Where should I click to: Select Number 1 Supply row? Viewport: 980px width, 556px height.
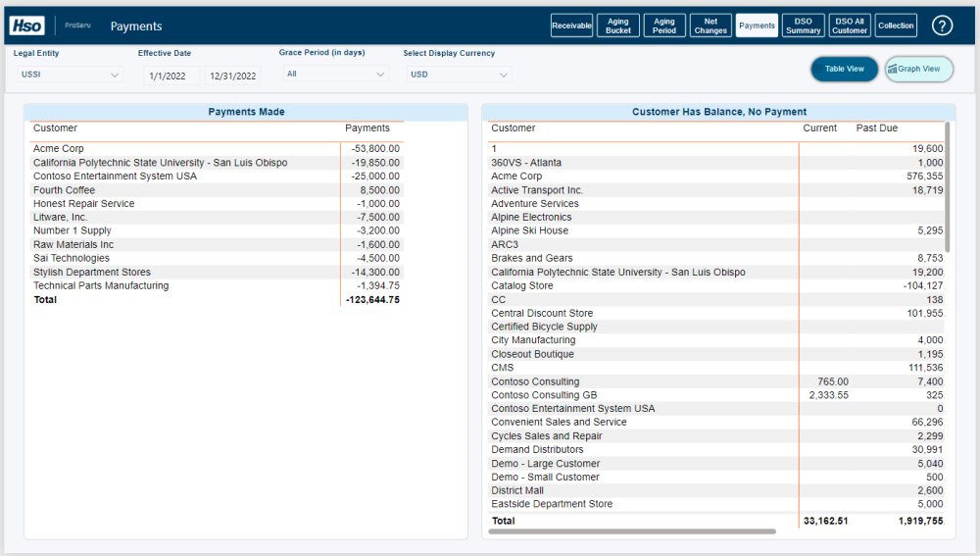217,230
